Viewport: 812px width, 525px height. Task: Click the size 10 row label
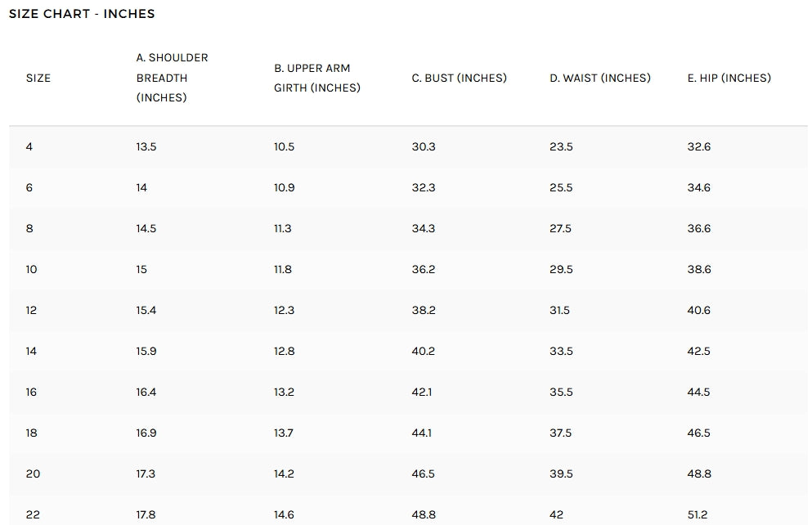point(32,269)
